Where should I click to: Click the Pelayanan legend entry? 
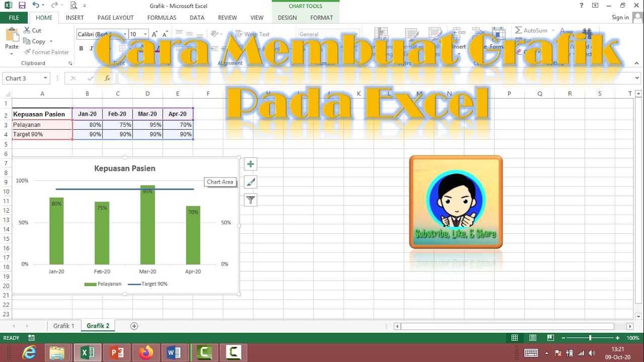103,284
